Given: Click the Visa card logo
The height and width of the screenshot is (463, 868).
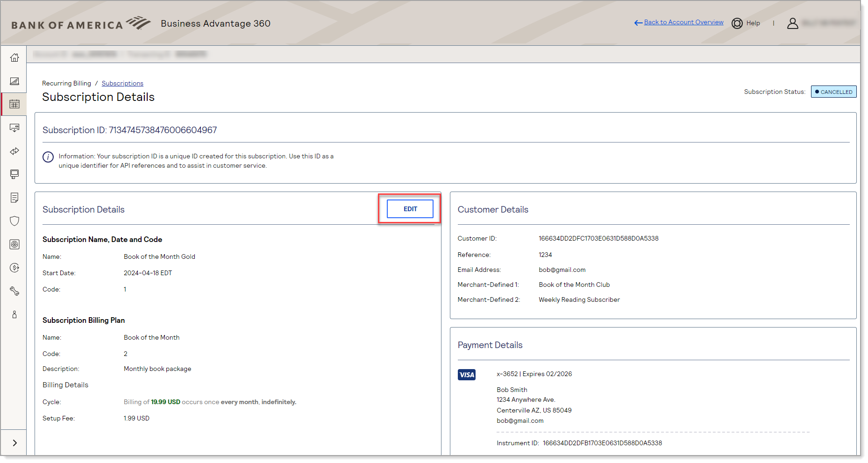Looking at the screenshot, I should (x=467, y=375).
